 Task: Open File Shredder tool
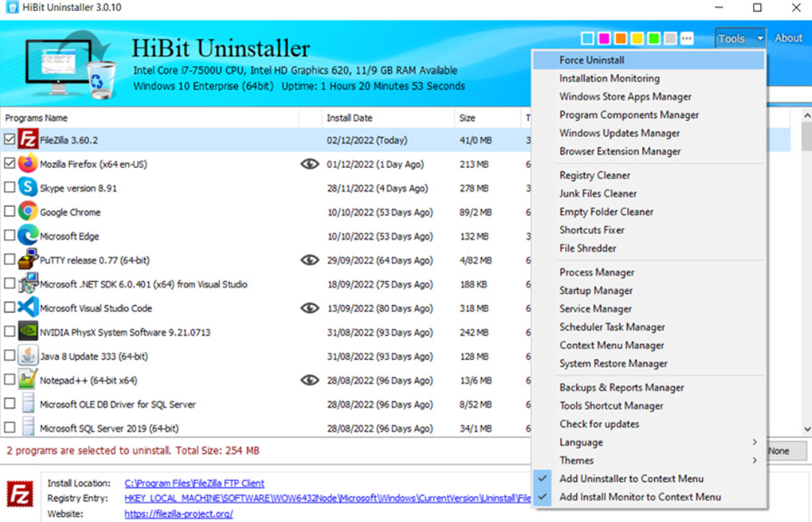coord(649,248)
